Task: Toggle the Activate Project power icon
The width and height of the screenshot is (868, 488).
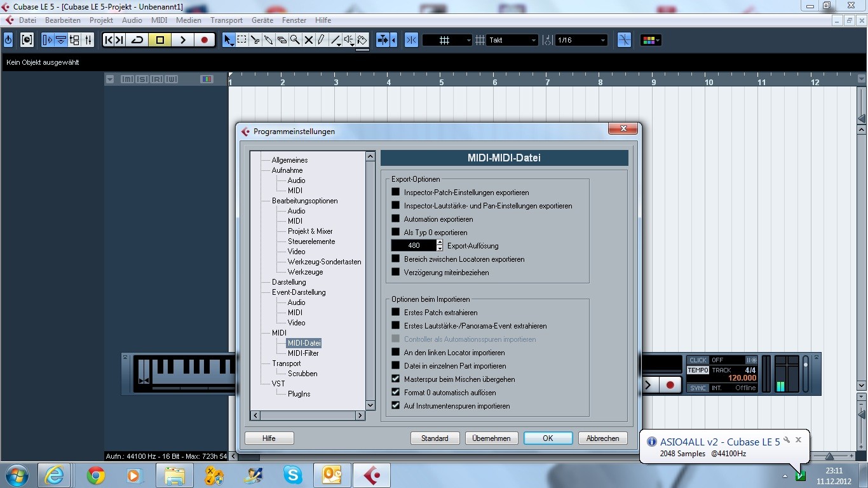Action: (x=8, y=40)
